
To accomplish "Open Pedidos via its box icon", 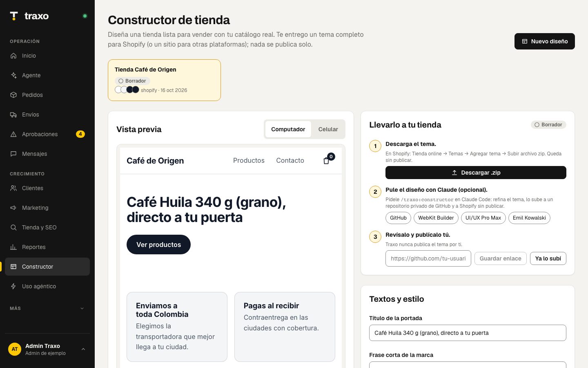I will pos(13,95).
